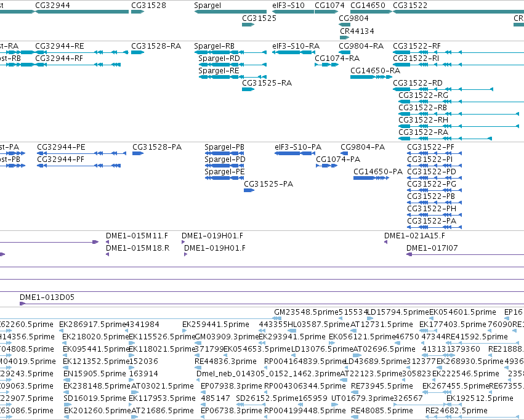Image resolution: width=524 pixels, height=420 pixels.
Task: Select transcript CG31522-RD
Action: [x=417, y=83]
